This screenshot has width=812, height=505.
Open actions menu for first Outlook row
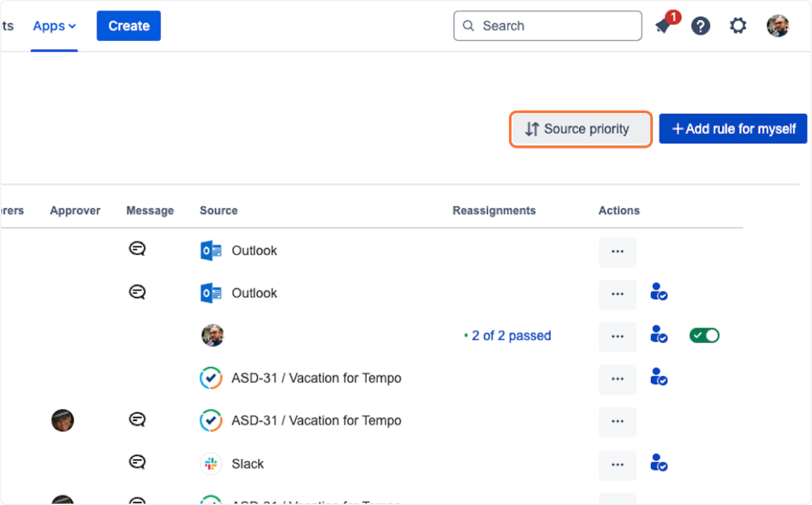coord(617,252)
